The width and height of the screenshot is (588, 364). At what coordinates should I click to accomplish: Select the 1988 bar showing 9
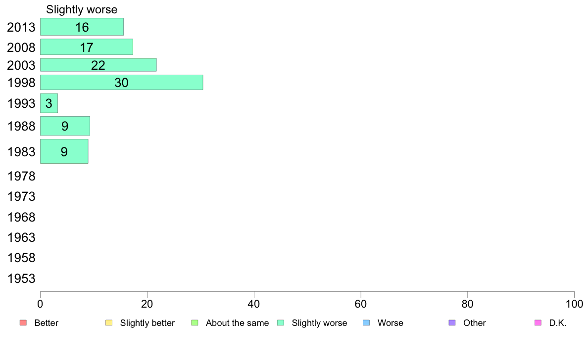(x=65, y=126)
